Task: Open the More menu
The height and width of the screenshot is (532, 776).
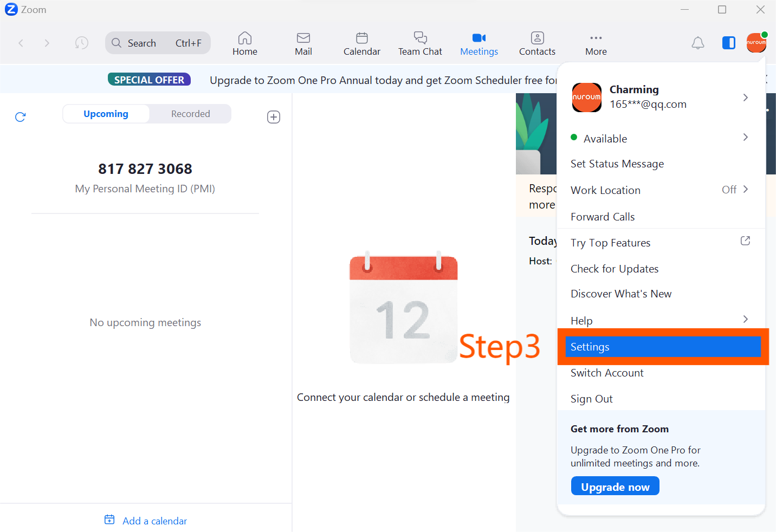Action: pyautogui.click(x=596, y=44)
